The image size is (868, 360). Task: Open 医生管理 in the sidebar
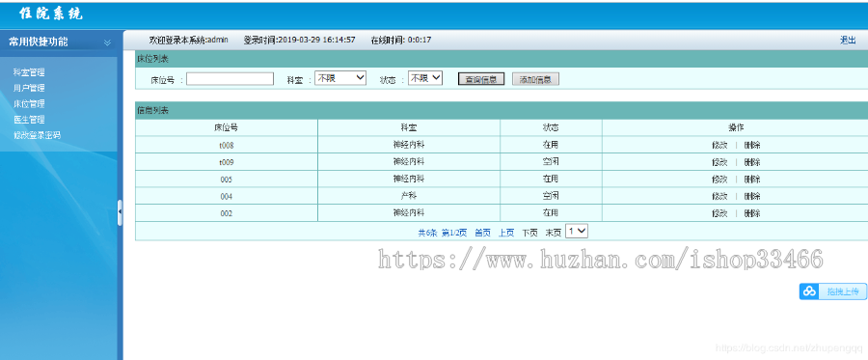pos(29,119)
